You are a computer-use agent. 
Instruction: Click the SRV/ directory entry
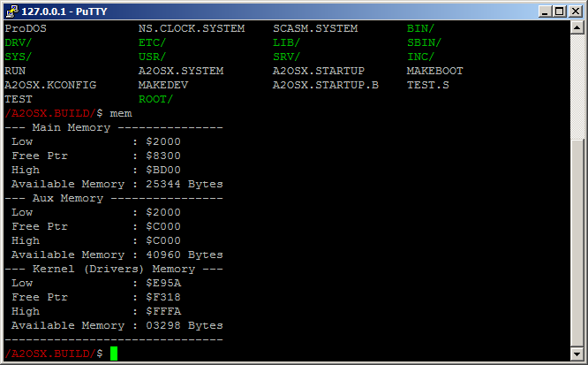tap(287, 57)
